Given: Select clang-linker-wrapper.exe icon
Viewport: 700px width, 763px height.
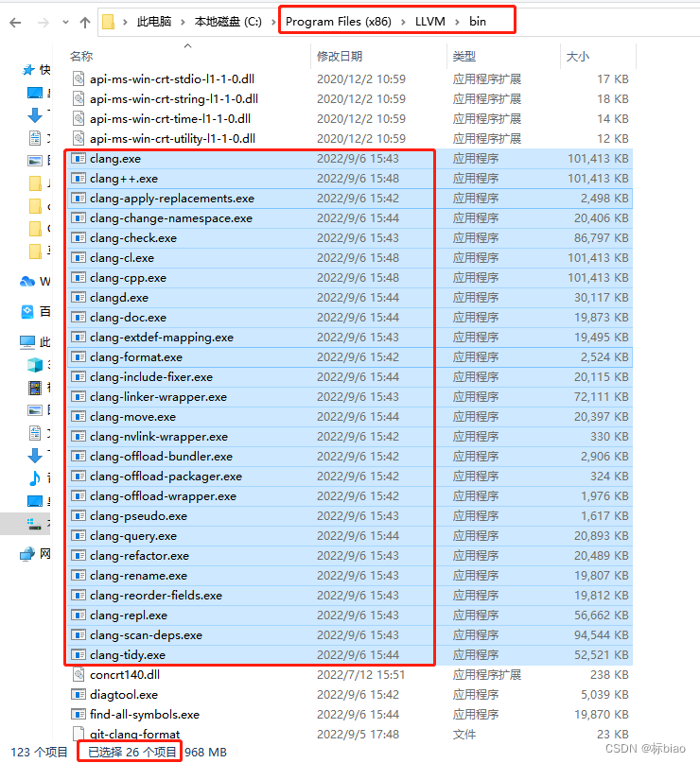Looking at the screenshot, I should [x=79, y=397].
